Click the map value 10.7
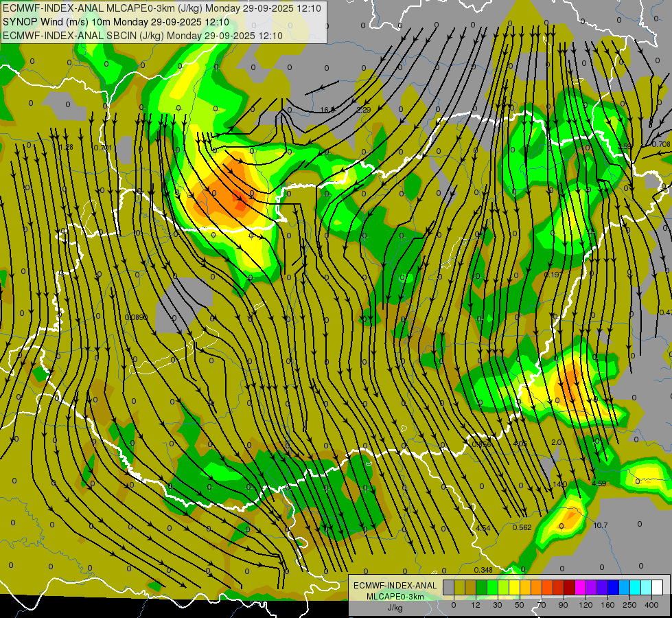Image resolution: width=672 pixels, height=618 pixels. coord(600,525)
